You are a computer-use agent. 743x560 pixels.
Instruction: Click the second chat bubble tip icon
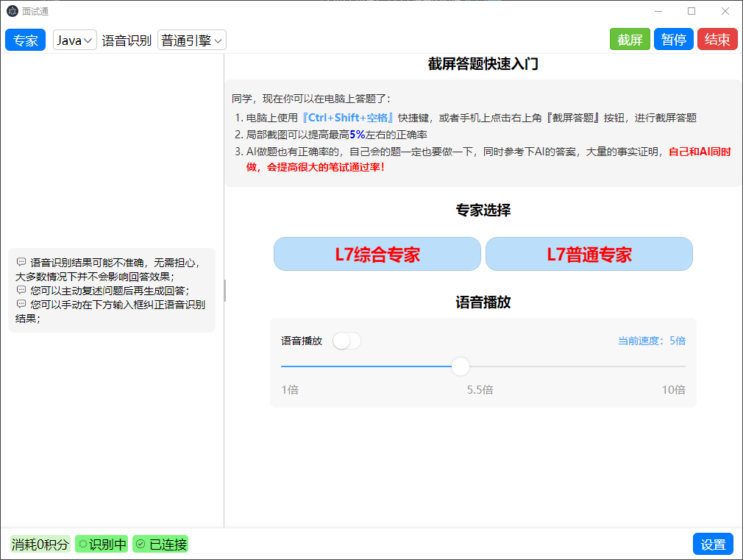coord(21,290)
